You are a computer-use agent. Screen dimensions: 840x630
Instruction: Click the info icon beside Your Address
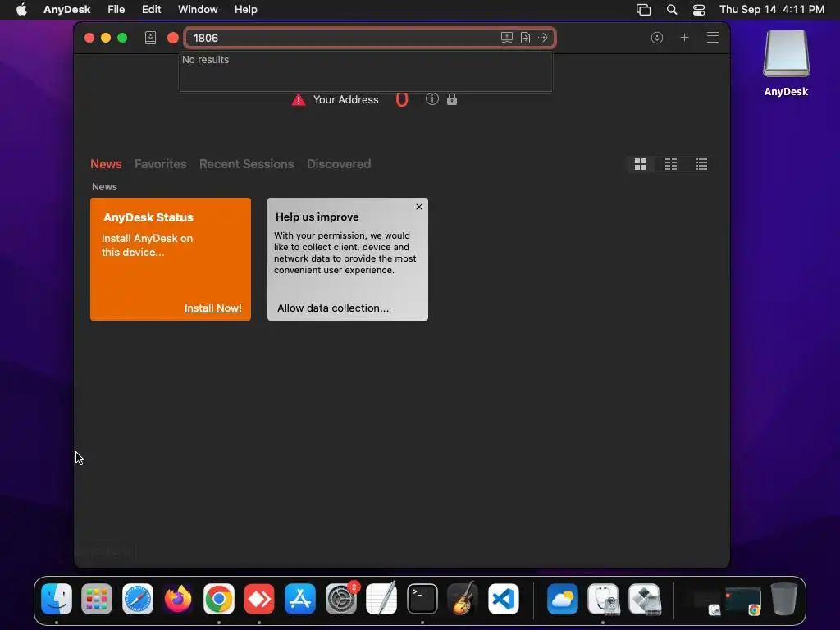click(x=431, y=99)
